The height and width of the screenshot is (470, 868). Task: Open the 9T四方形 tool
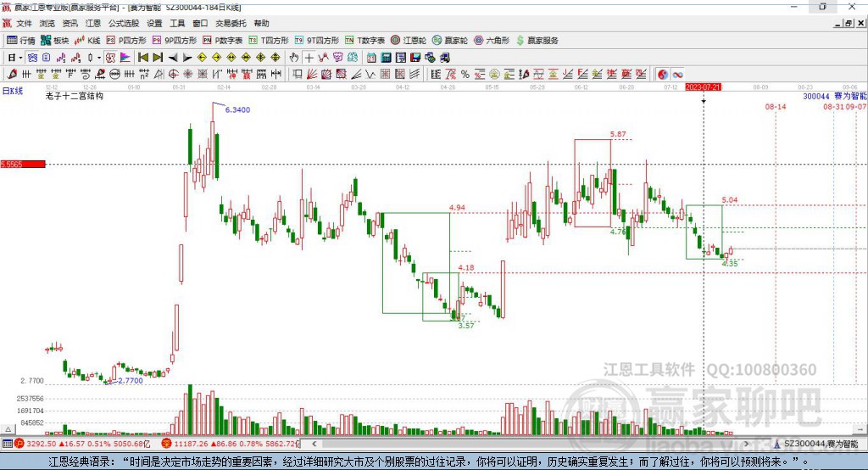click(x=317, y=41)
